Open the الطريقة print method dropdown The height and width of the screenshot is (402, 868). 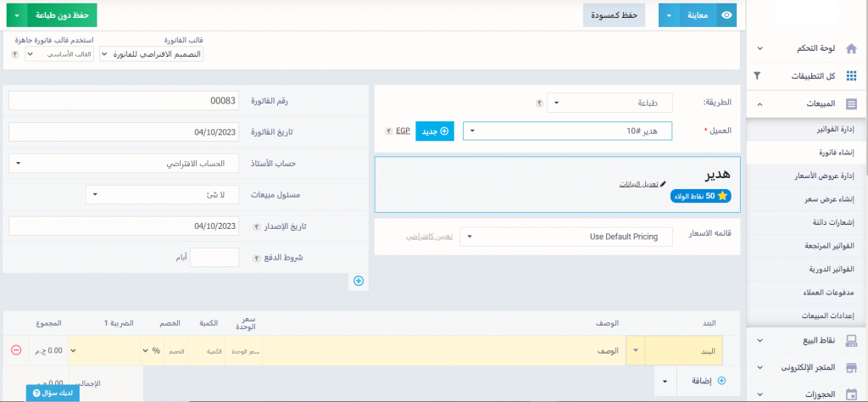(609, 103)
